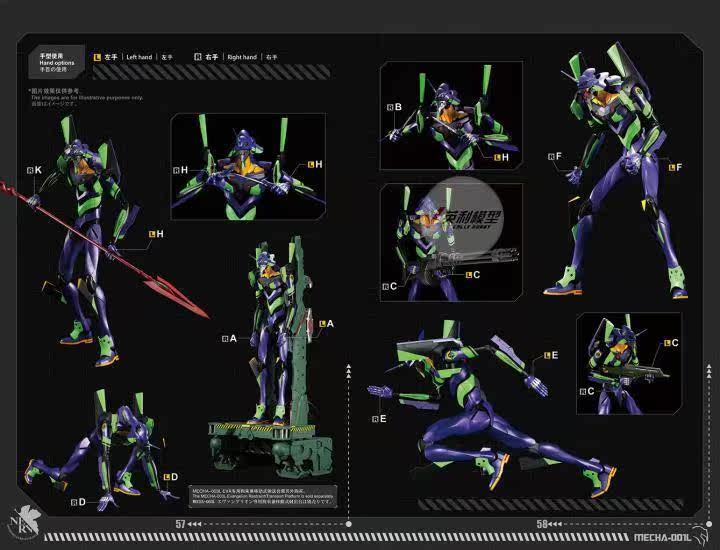
Task: Click the 'L F' label on the standing figure
Action: coord(675,168)
